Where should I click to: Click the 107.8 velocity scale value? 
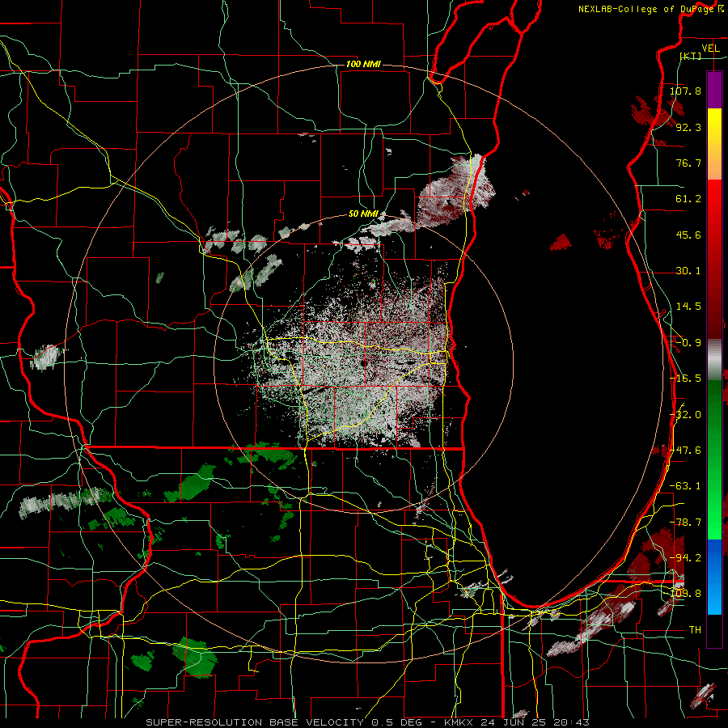685,91
